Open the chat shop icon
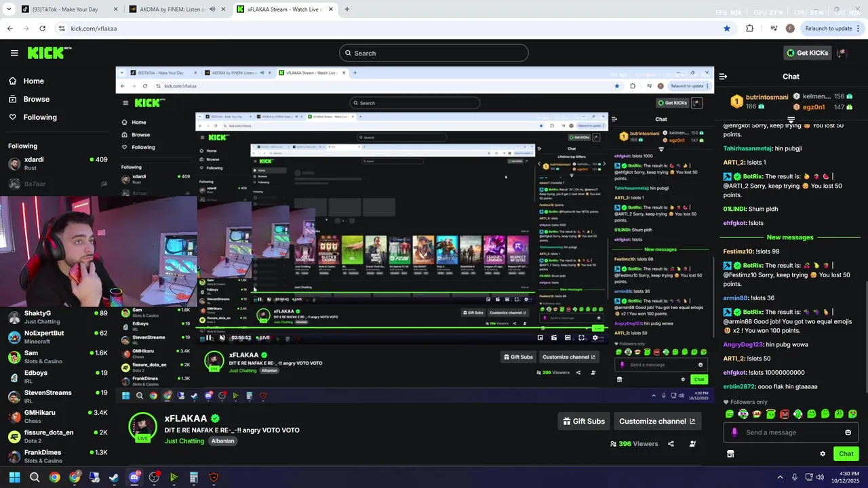Image resolution: width=868 pixels, height=488 pixels. pos(730,454)
